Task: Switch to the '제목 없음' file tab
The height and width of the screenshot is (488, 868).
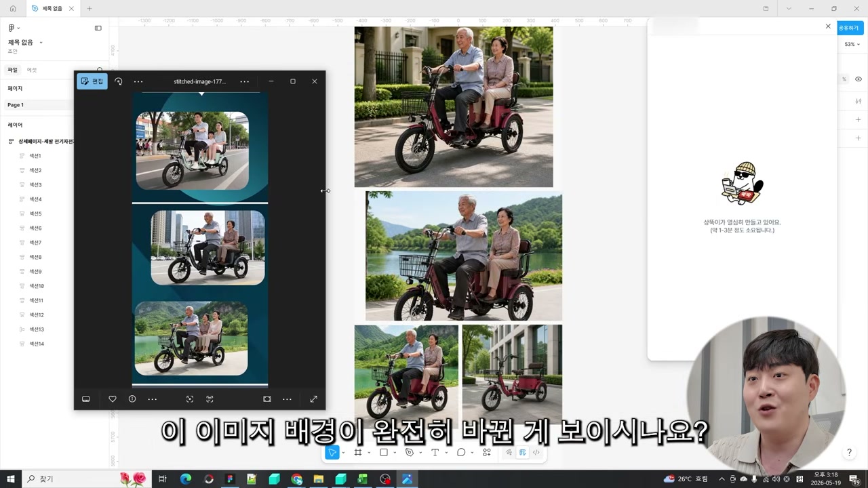Action: click(x=52, y=8)
